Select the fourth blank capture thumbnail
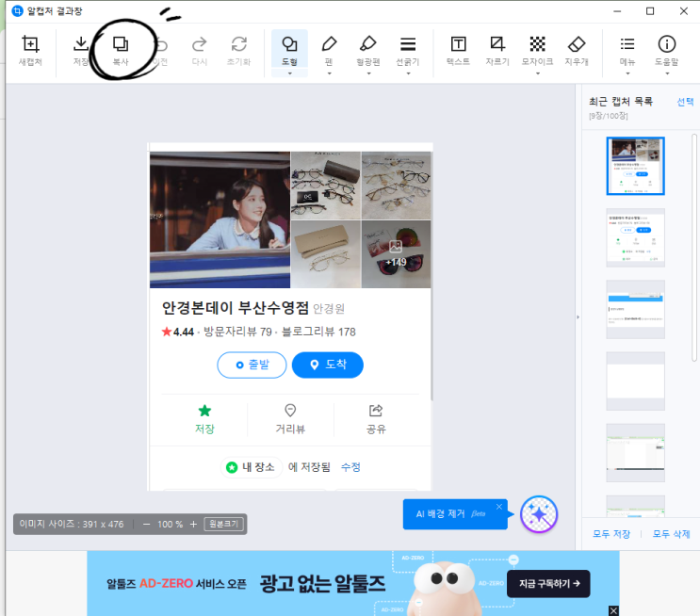 coord(635,381)
